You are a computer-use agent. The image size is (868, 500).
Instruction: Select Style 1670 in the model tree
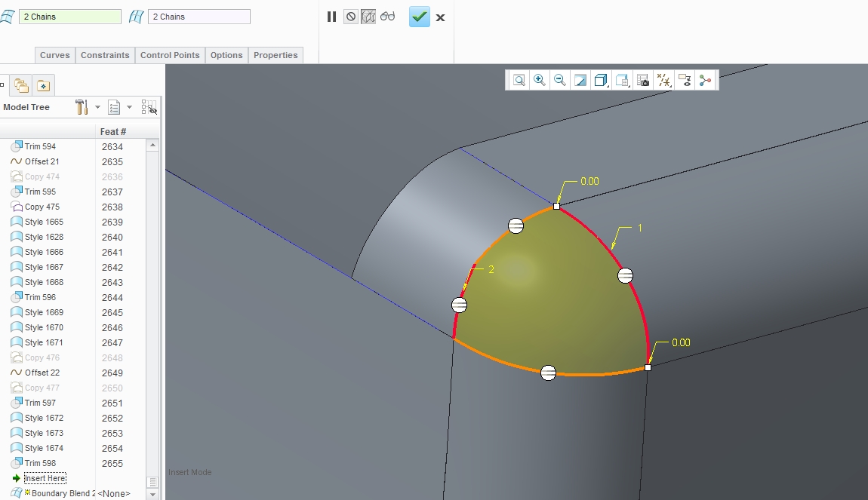click(45, 327)
